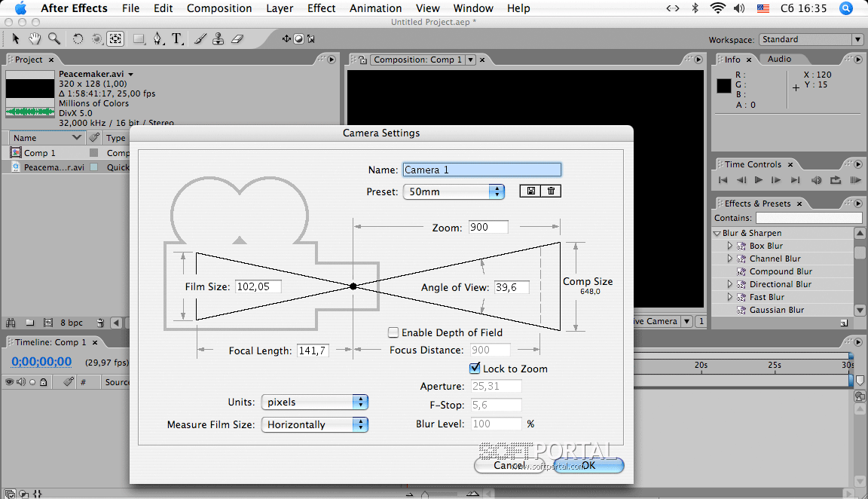Viewport: 868px width, 499px height.
Task: Click the save camera preset icon
Action: [530, 191]
